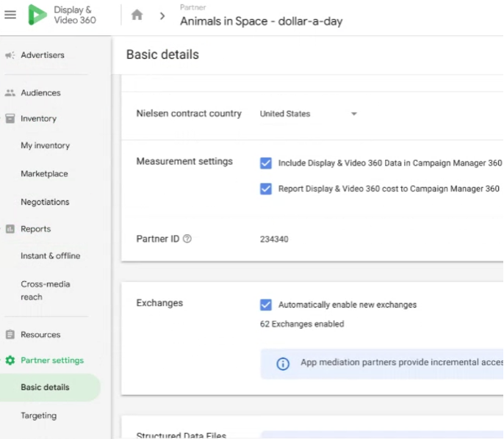This screenshot has width=504, height=439.
Task: Uncheck Include Display & Video 360 Data checkbox
Action: 266,163
